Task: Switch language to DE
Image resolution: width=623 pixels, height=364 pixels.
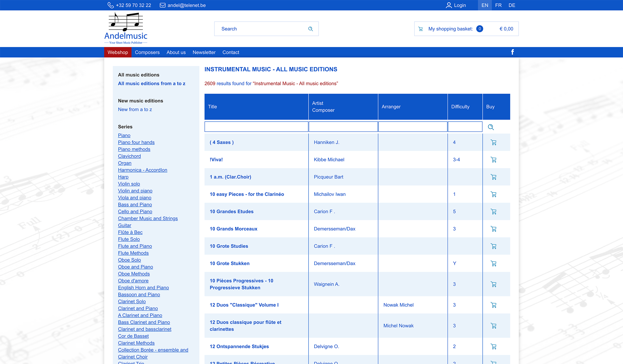Action: click(x=512, y=5)
